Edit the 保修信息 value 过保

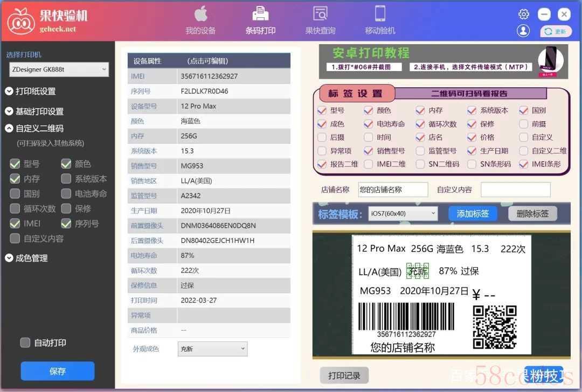[233, 285]
